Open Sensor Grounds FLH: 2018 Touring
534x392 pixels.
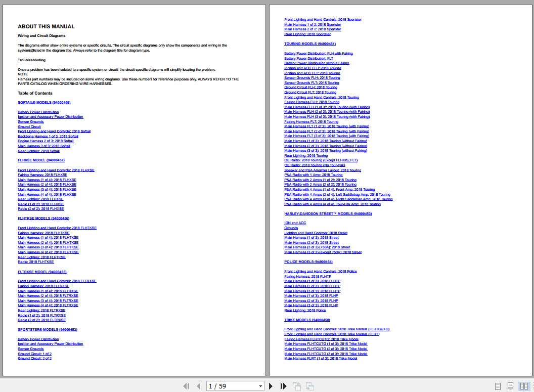point(313,78)
